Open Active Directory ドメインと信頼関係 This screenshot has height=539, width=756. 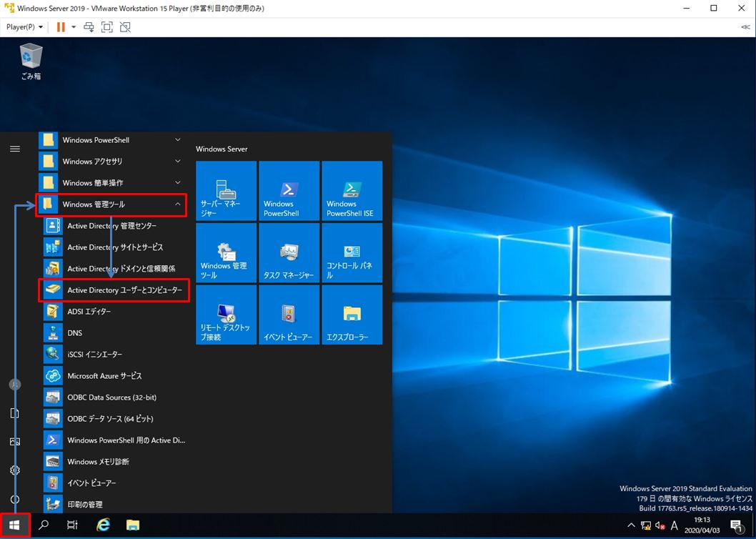point(115,269)
